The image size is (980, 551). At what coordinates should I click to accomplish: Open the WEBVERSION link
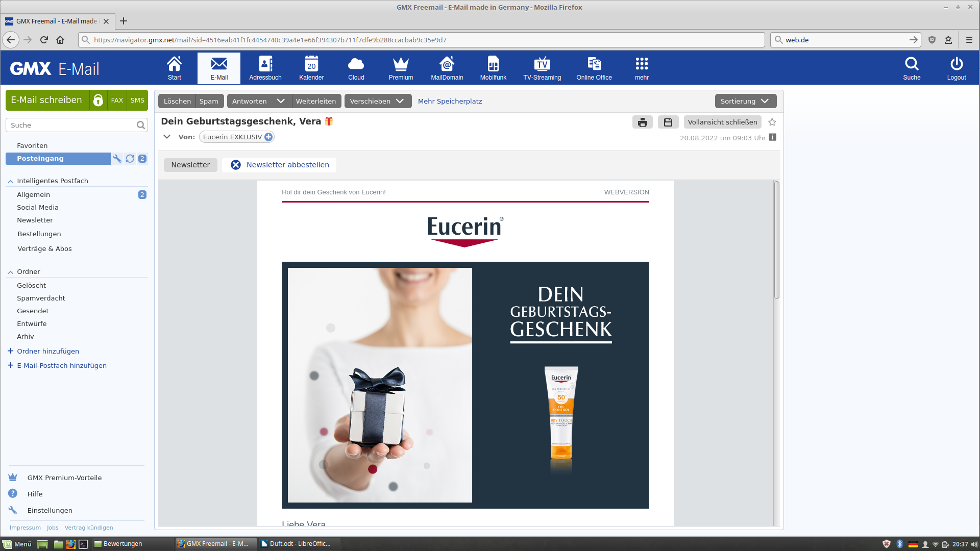pyautogui.click(x=626, y=192)
